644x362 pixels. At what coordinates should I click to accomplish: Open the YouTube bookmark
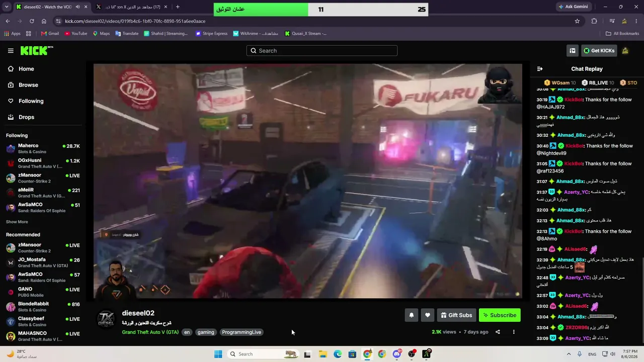(x=75, y=34)
